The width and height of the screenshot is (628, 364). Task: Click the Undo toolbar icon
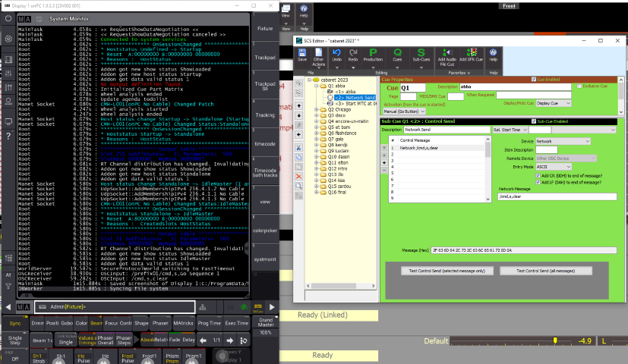pyautogui.click(x=335, y=54)
